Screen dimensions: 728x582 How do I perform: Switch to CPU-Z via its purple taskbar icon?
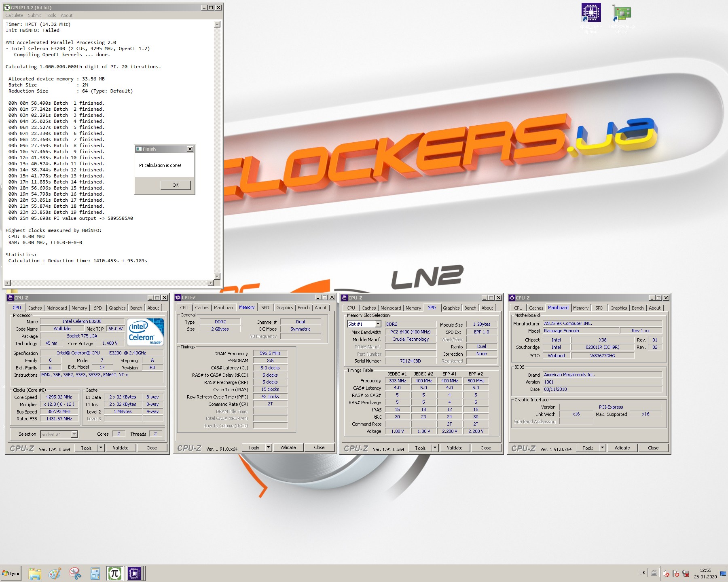coord(134,574)
